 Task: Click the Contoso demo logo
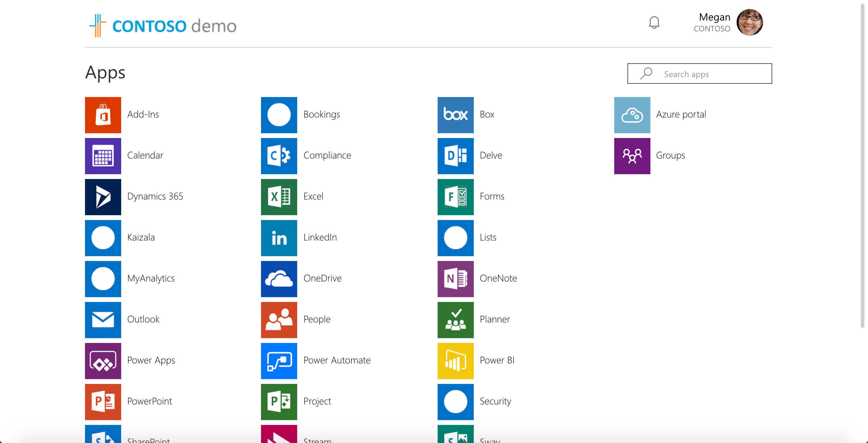click(x=163, y=26)
